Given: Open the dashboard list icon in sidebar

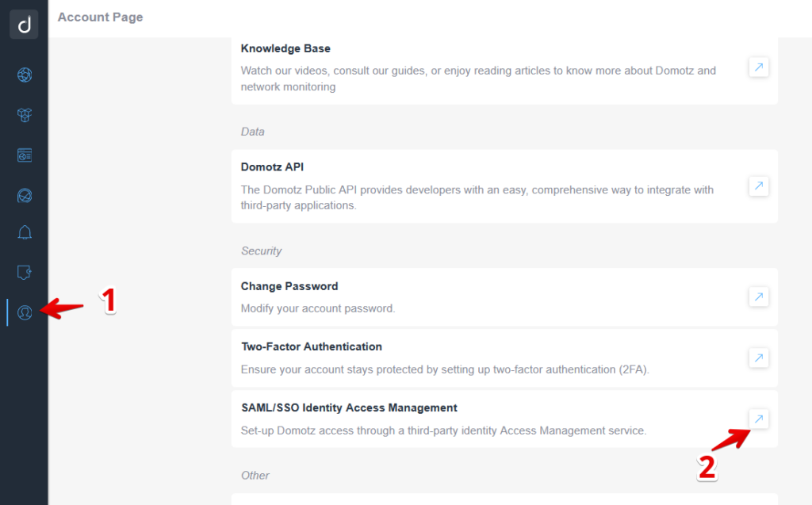Looking at the screenshot, I should coord(25,155).
